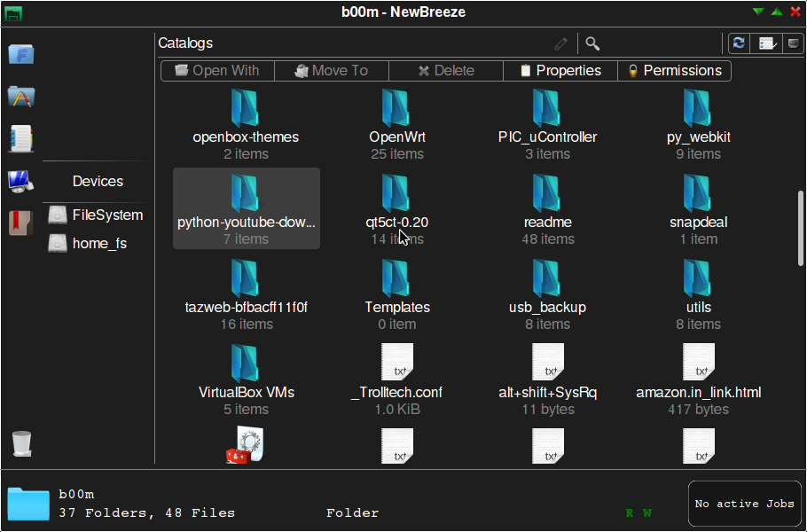Click the pencil icon to edit the address

pos(561,43)
